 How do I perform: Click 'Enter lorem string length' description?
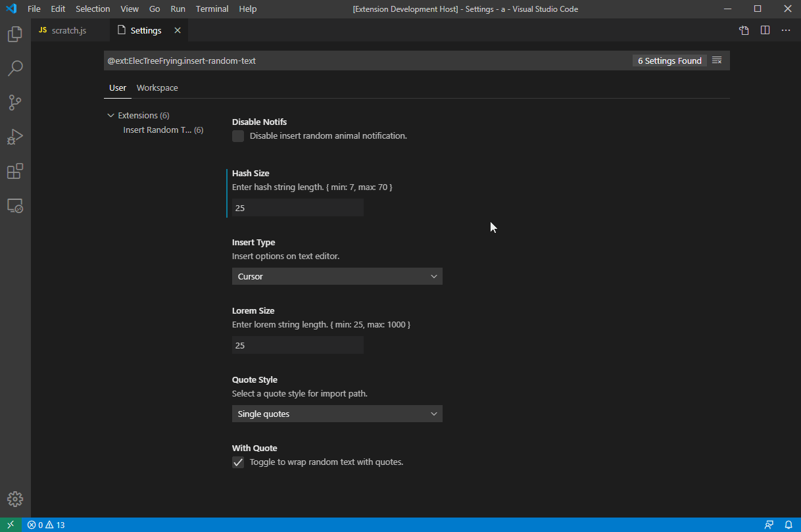322,325
